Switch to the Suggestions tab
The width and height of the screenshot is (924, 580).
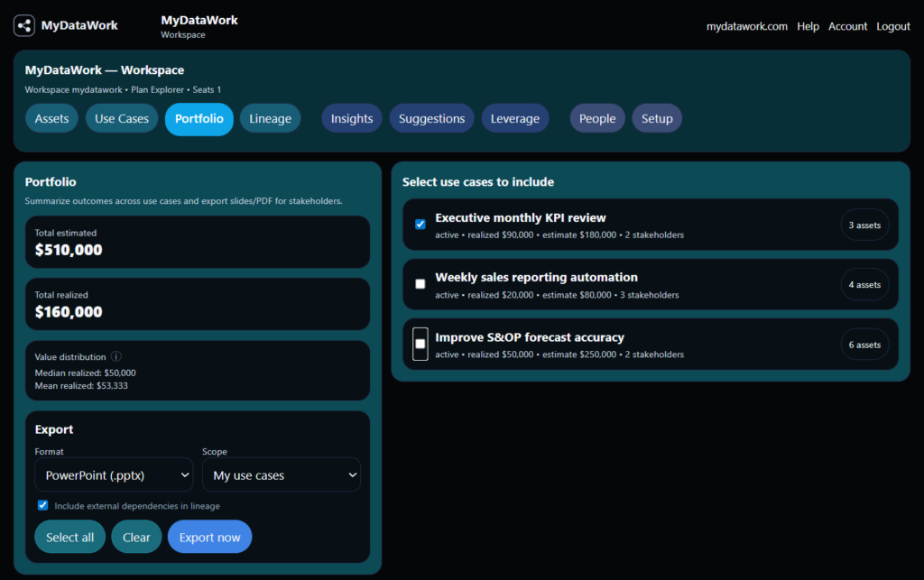click(432, 118)
